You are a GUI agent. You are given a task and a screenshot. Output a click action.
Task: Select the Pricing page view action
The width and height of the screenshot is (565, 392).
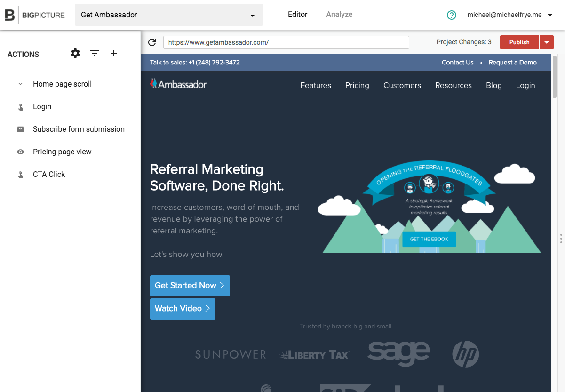(x=62, y=152)
